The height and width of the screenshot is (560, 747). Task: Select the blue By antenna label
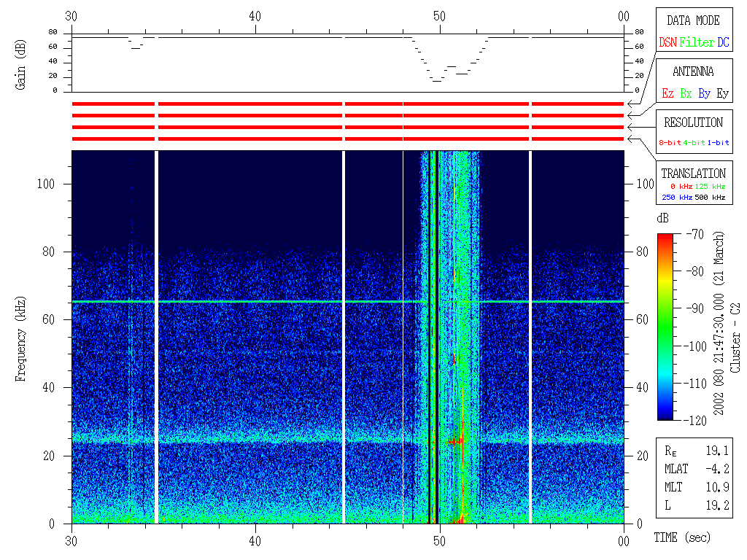(x=704, y=94)
